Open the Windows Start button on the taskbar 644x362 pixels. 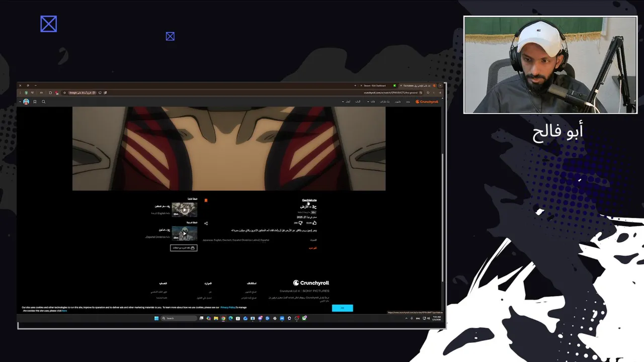(x=156, y=318)
